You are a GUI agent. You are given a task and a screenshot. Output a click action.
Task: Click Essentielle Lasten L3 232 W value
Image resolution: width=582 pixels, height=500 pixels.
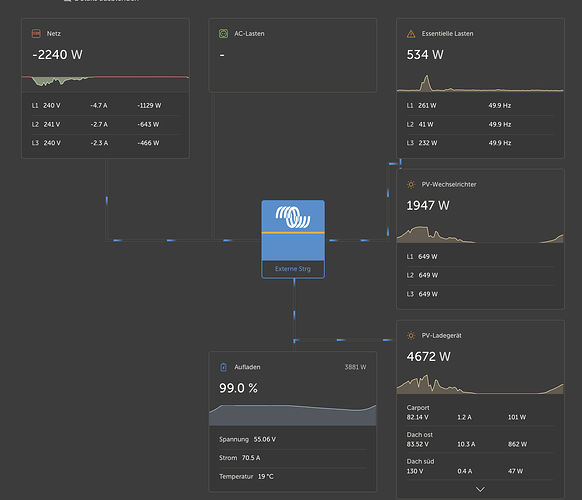pyautogui.click(x=428, y=143)
